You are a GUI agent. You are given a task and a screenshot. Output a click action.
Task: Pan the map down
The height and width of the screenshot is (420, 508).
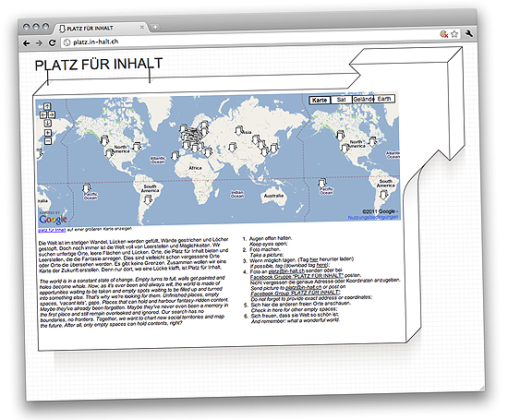48,123
